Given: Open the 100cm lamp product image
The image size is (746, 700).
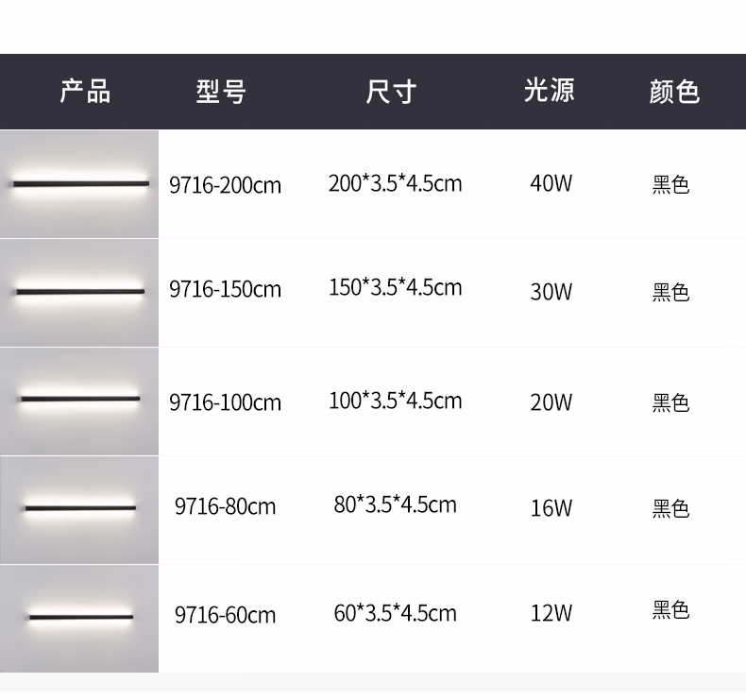Looking at the screenshot, I should [x=79, y=401].
